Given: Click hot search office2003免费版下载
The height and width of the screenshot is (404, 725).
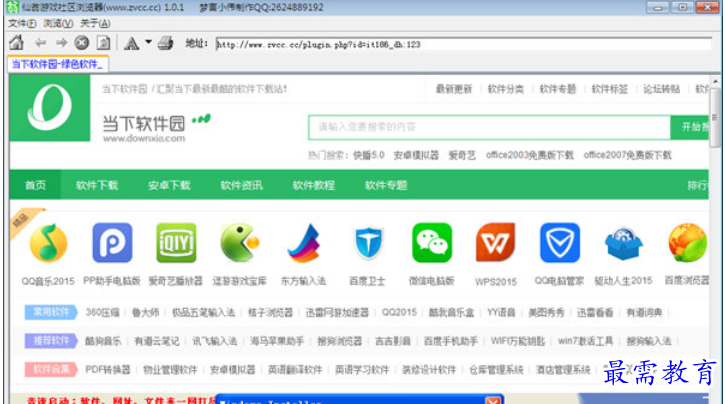Looking at the screenshot, I should click(529, 155).
